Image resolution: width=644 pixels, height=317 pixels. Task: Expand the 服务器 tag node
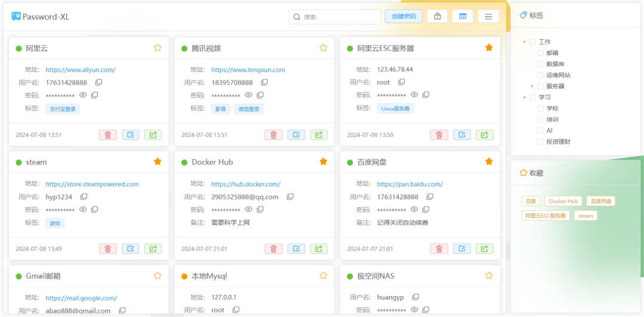coord(532,86)
